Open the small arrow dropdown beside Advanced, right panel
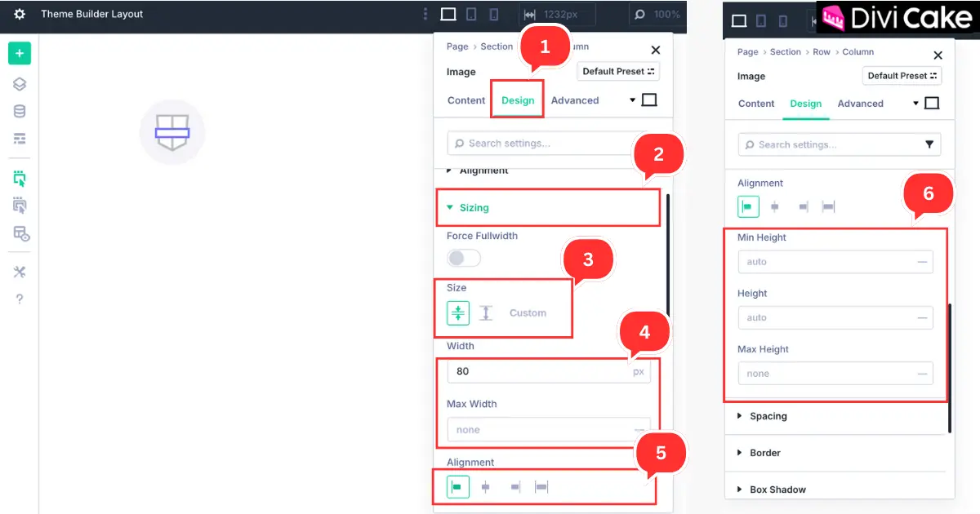This screenshot has height=514, width=980. coord(915,104)
